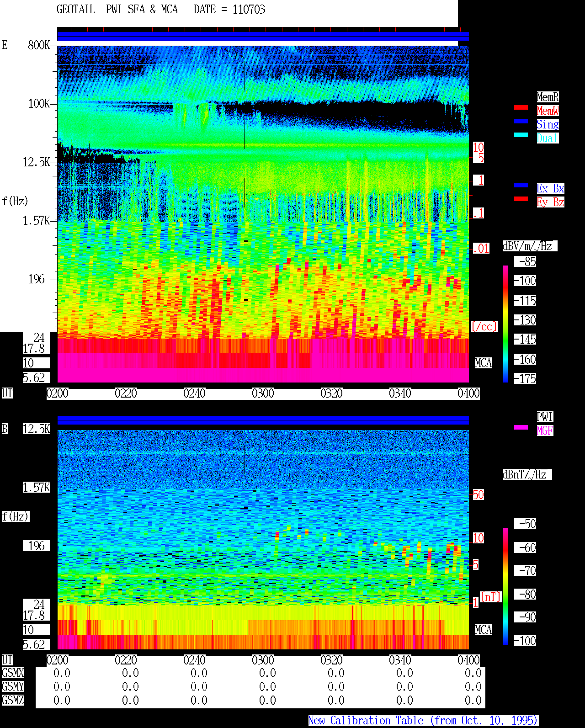Click the B panel '196' frequency label
Image resolution: width=585 pixels, height=728 pixels.
click(37, 546)
